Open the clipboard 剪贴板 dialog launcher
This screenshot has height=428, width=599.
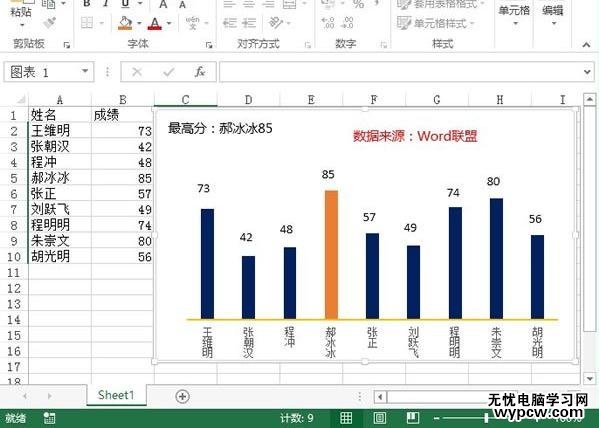(67, 45)
